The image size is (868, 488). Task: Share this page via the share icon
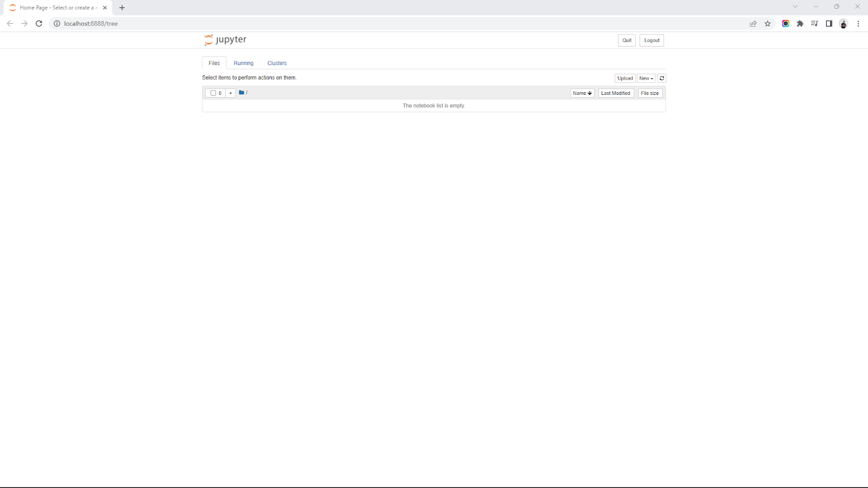(x=753, y=23)
